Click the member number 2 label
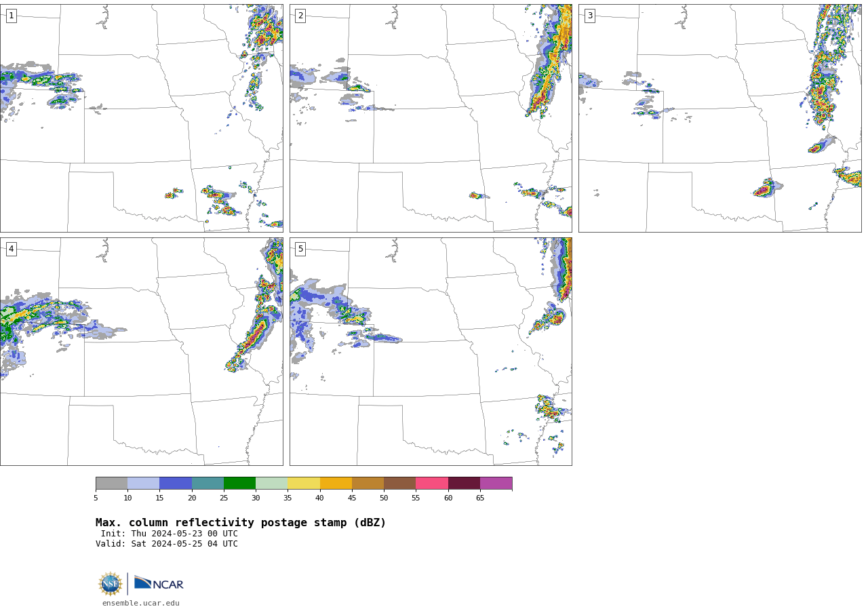 coord(300,16)
